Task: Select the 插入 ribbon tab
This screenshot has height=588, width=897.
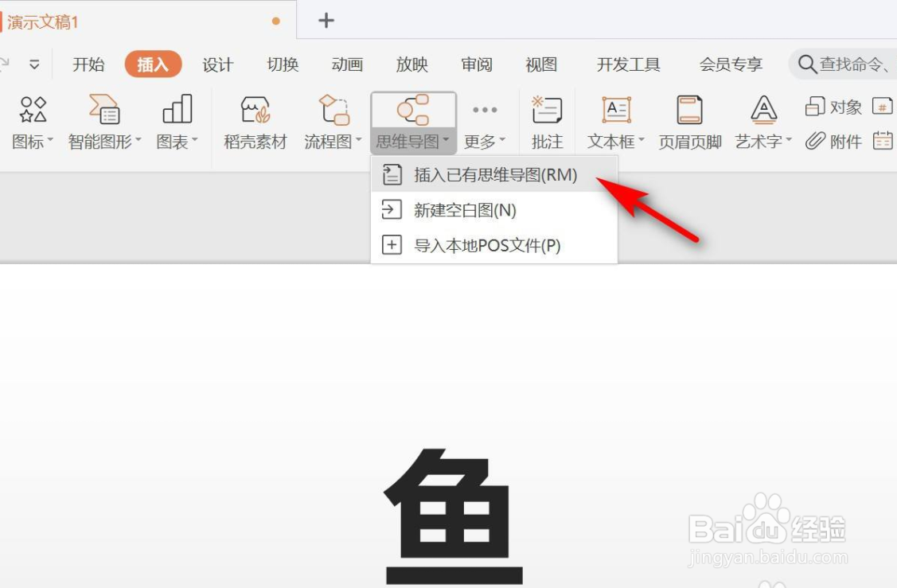Action: click(x=153, y=64)
